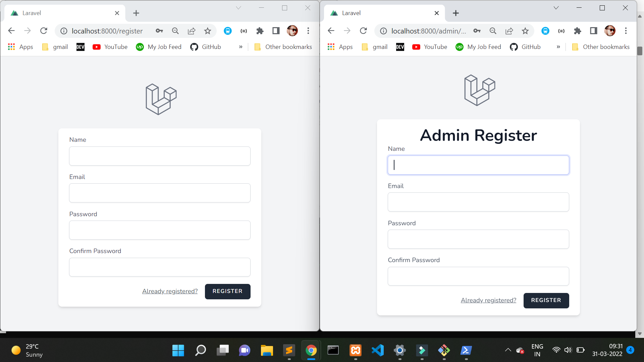Open the GitHub bookmark in the left window

tap(206, 47)
